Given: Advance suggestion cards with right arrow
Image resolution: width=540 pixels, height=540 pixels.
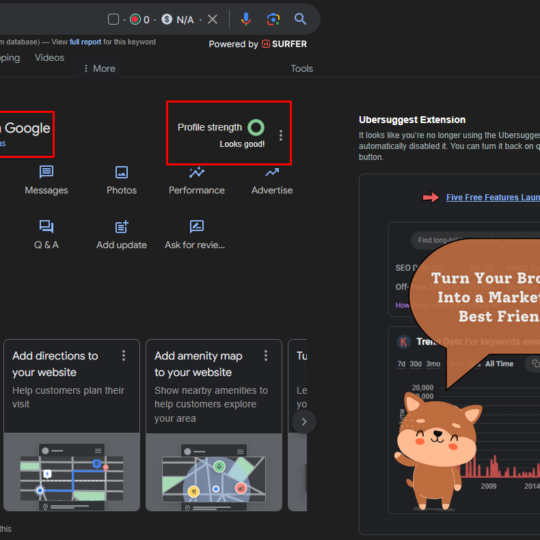Looking at the screenshot, I should [304, 422].
